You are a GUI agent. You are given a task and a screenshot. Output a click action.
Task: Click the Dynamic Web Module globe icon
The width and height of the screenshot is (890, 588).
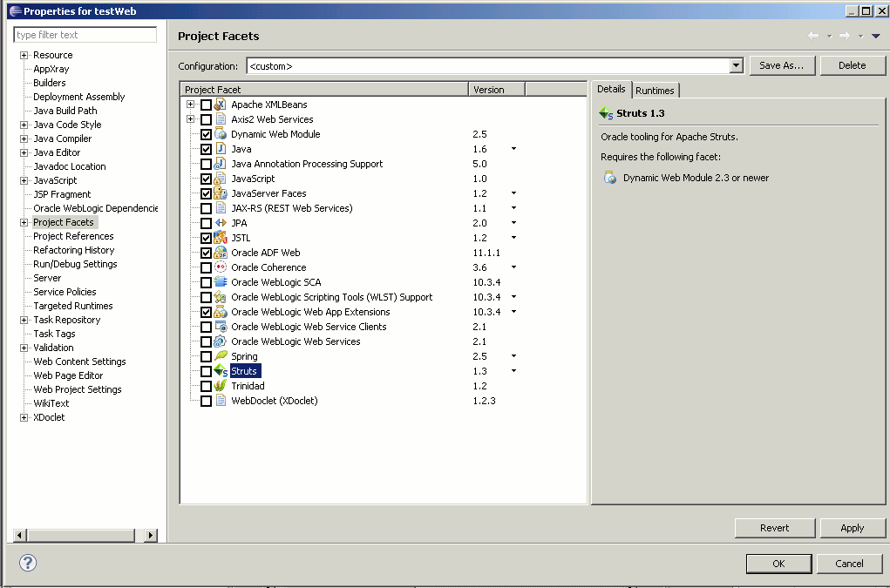click(221, 134)
